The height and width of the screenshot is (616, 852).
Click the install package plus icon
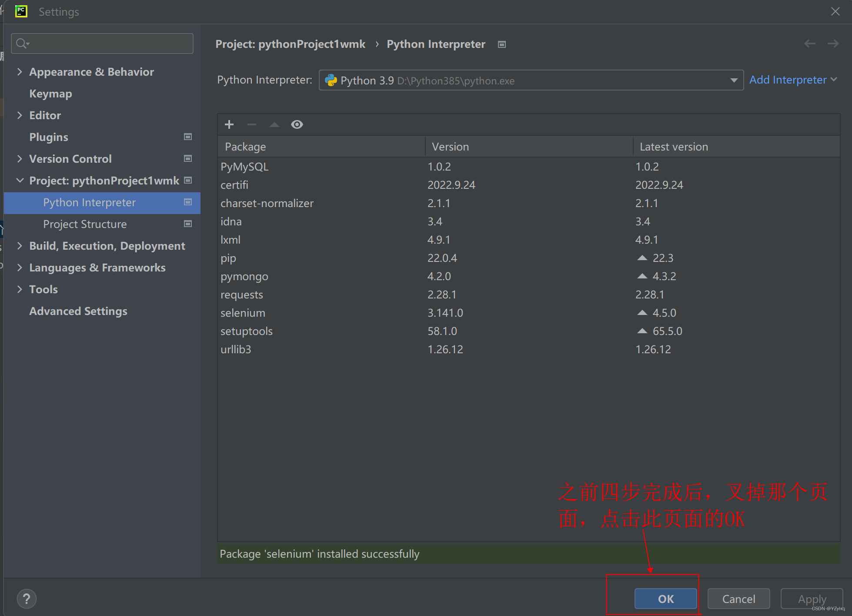tap(229, 124)
